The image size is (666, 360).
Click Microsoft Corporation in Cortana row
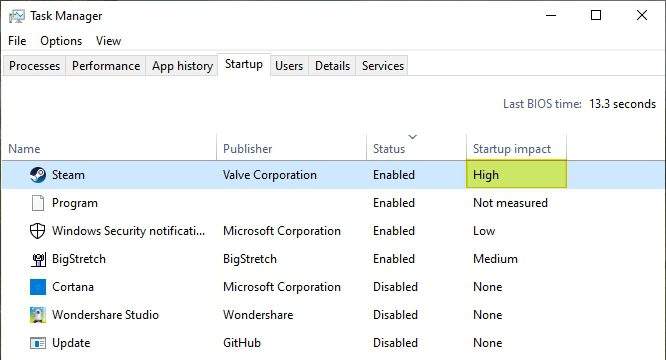282,287
